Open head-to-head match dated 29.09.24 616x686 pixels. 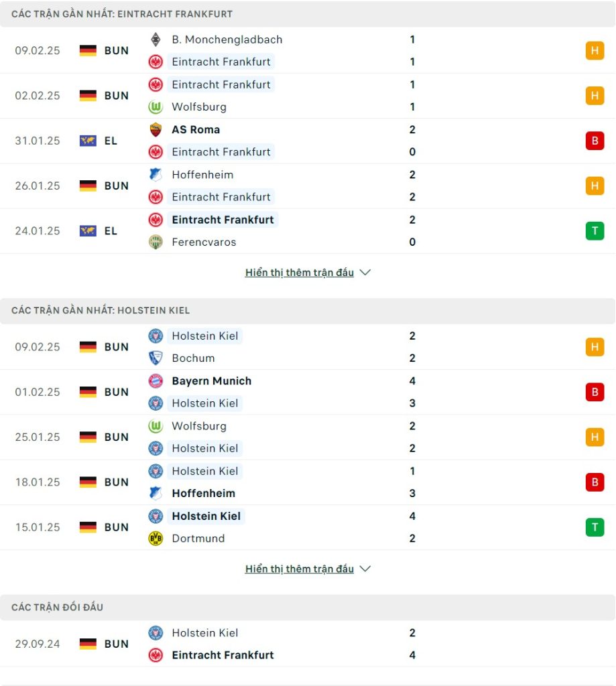(x=308, y=644)
